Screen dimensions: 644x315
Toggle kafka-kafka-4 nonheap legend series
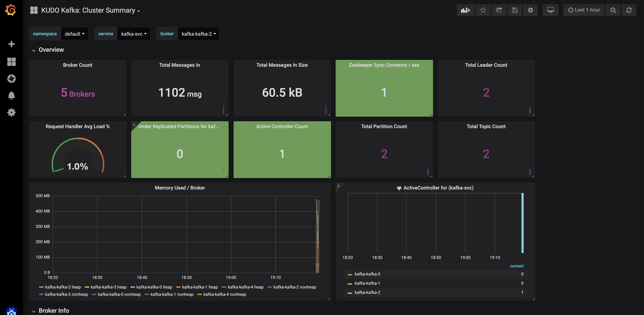(x=225, y=294)
